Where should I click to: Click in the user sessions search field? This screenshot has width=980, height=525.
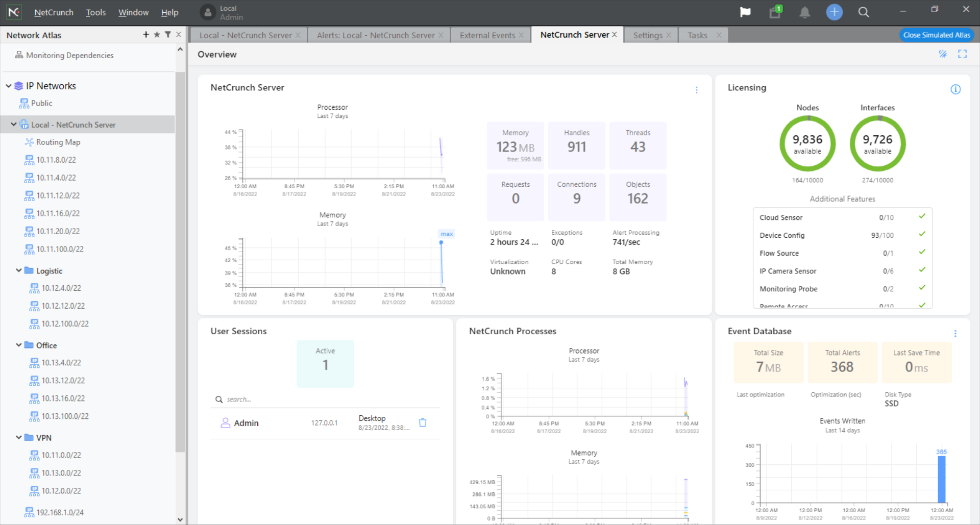pos(325,399)
